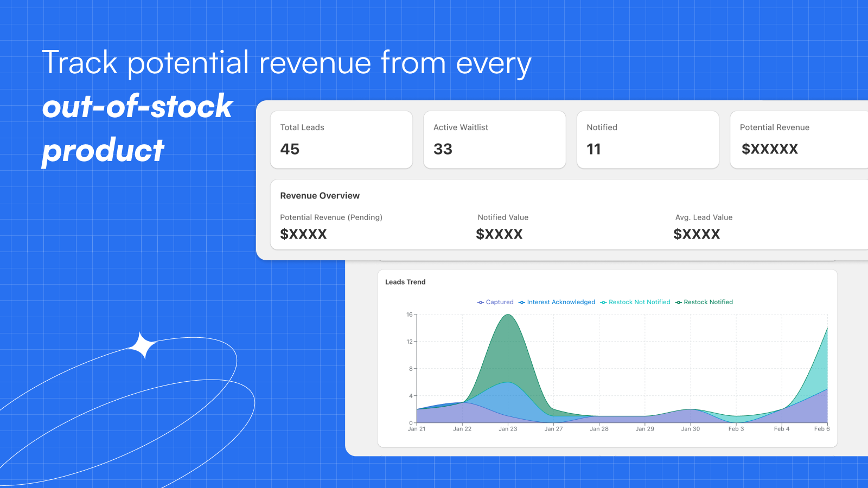Select the Feb 6 axis label

(x=822, y=428)
